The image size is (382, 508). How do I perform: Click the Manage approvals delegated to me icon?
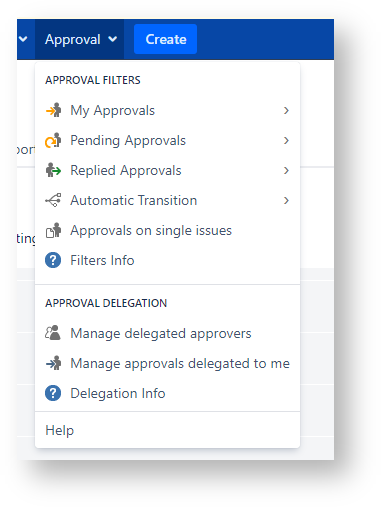(x=53, y=363)
